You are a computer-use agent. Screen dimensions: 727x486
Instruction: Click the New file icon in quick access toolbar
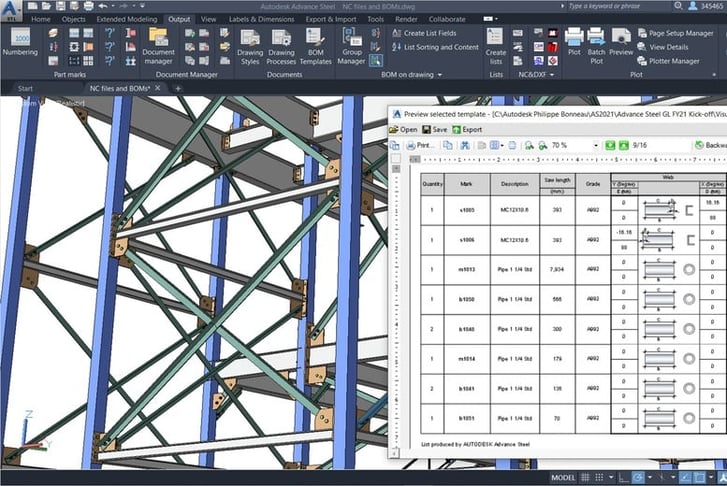tap(32, 6)
